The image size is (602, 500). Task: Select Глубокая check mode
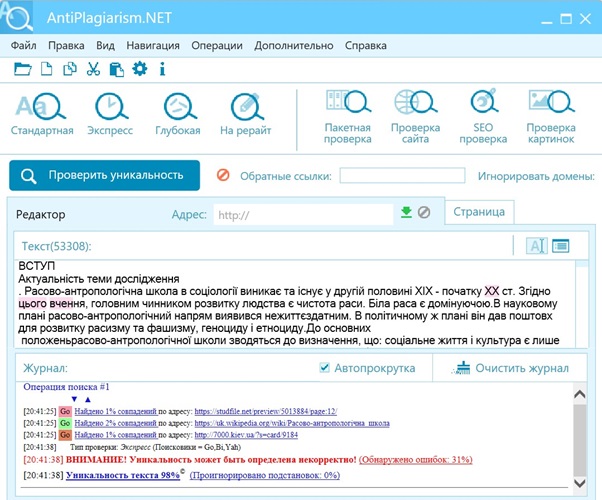pos(178,114)
